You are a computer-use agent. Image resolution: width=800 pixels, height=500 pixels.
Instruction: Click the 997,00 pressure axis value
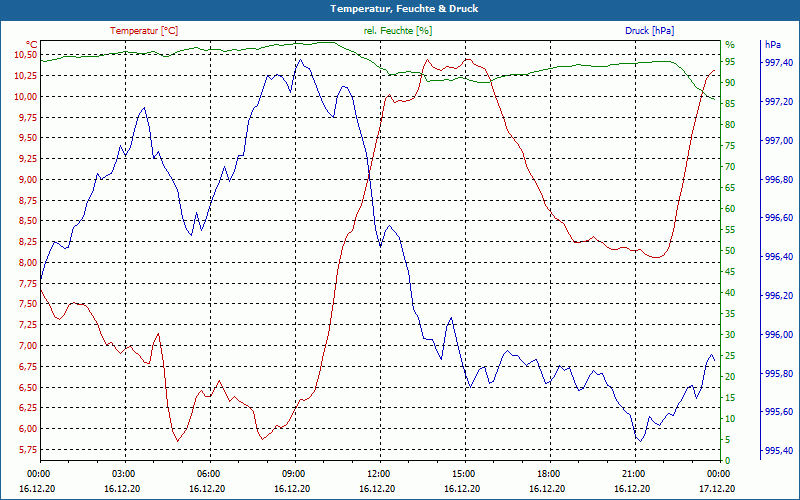(x=779, y=140)
